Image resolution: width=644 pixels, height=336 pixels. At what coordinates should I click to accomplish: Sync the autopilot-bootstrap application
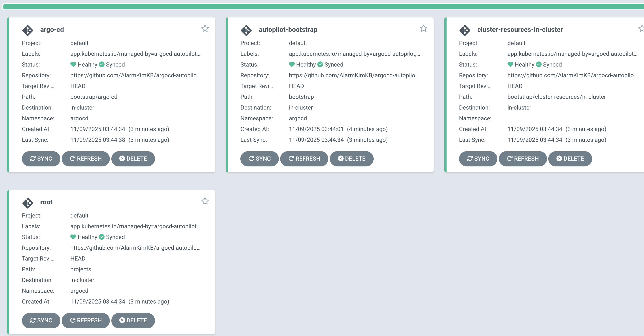(x=259, y=159)
